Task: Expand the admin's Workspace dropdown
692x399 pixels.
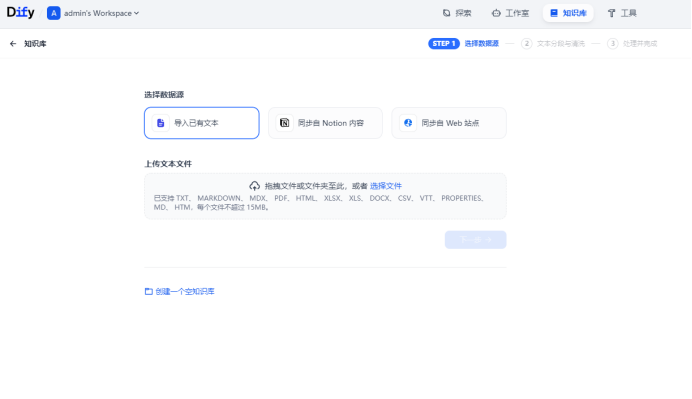Action: click(101, 13)
